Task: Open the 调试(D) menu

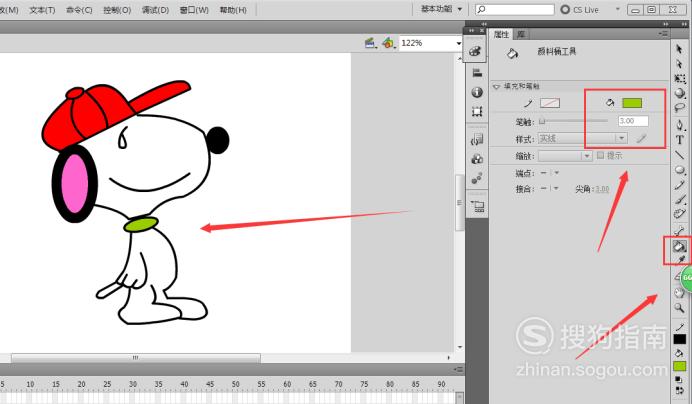Action: click(x=155, y=10)
